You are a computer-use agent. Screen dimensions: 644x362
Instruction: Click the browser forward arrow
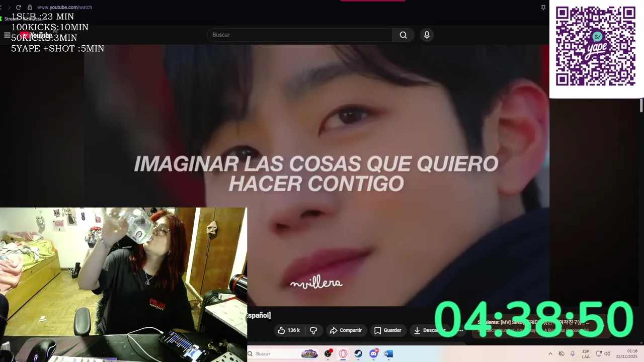point(9,8)
